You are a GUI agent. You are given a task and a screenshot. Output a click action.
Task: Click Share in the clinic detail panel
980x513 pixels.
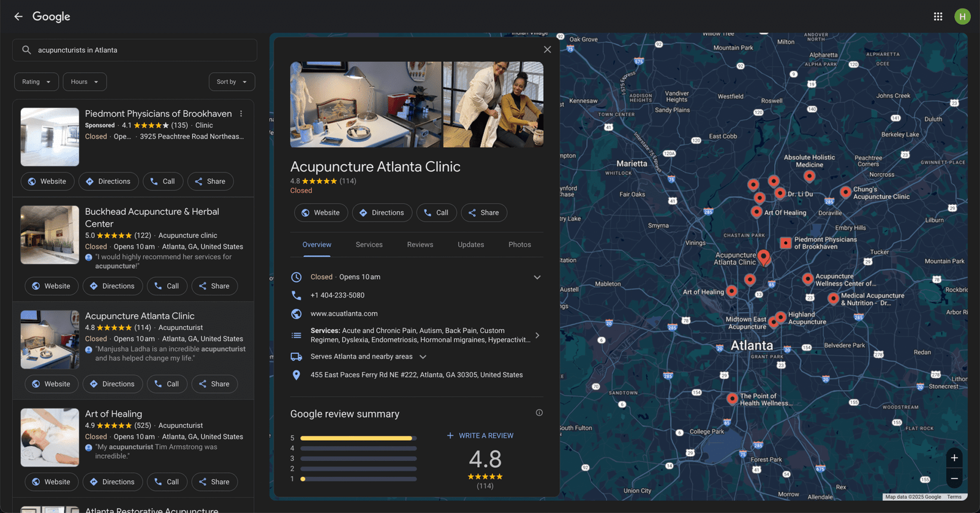click(x=484, y=213)
